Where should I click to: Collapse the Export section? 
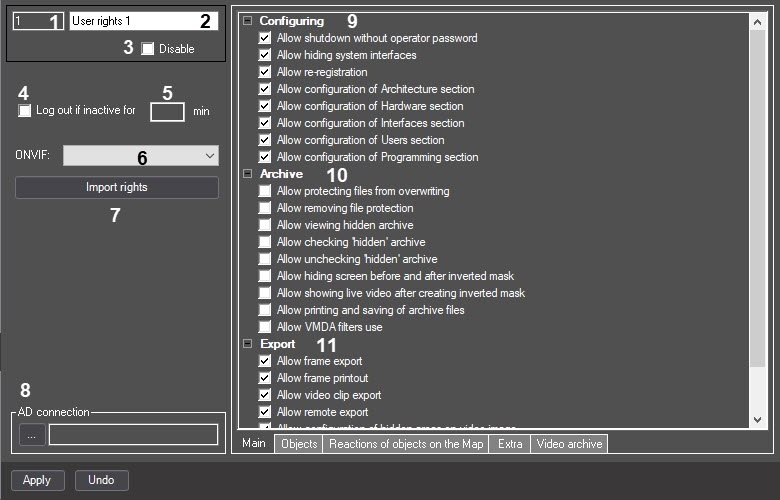pyautogui.click(x=247, y=344)
